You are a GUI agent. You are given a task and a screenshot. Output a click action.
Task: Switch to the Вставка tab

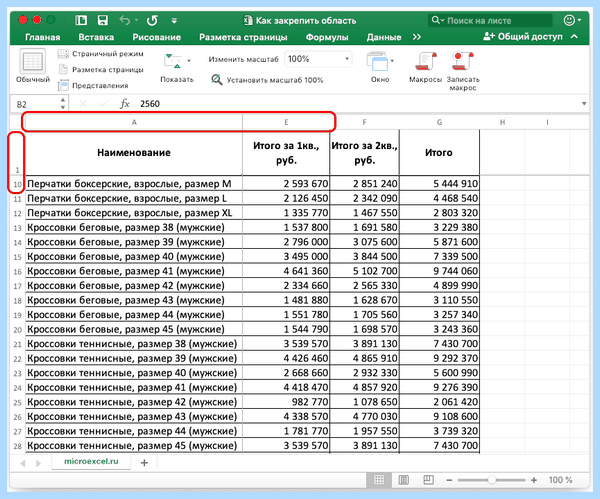click(x=96, y=37)
